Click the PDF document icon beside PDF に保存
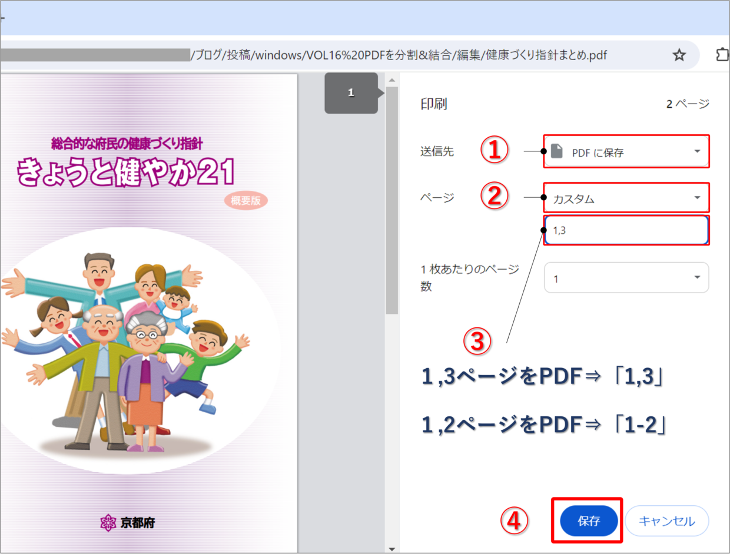The height and width of the screenshot is (560, 730). [x=556, y=151]
